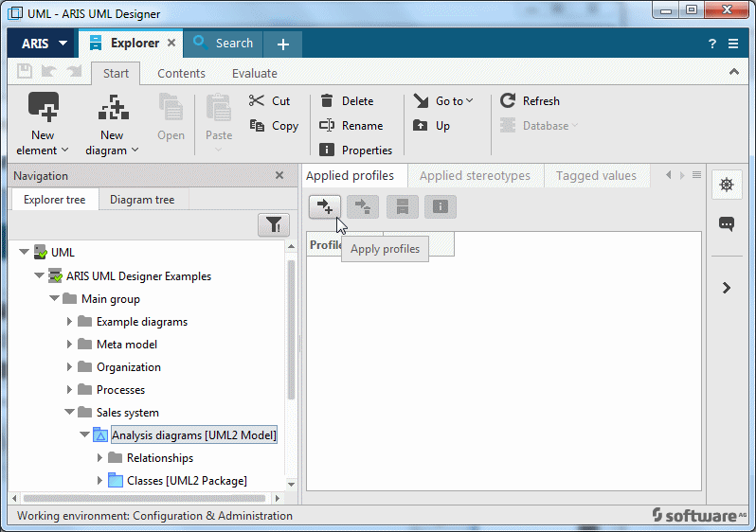Close the Navigation panel
Screen dimensions: 756x532
click(279, 175)
